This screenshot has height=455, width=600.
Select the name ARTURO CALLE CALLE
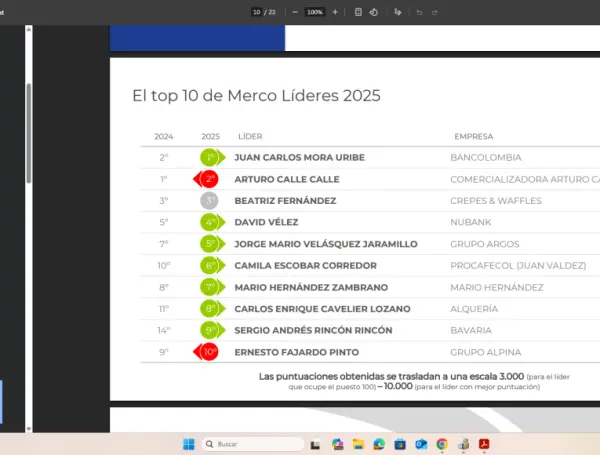[x=287, y=179]
